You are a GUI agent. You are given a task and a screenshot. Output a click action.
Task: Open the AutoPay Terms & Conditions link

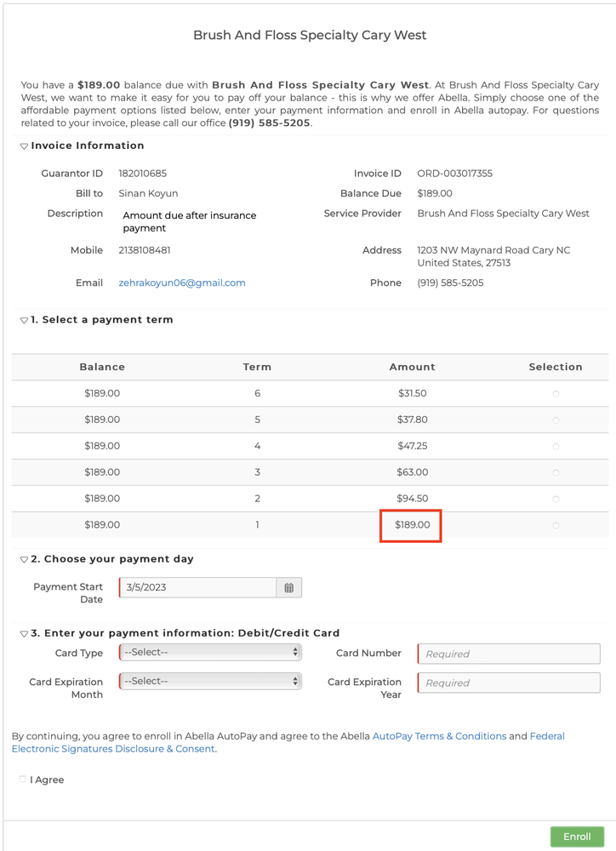tap(439, 736)
